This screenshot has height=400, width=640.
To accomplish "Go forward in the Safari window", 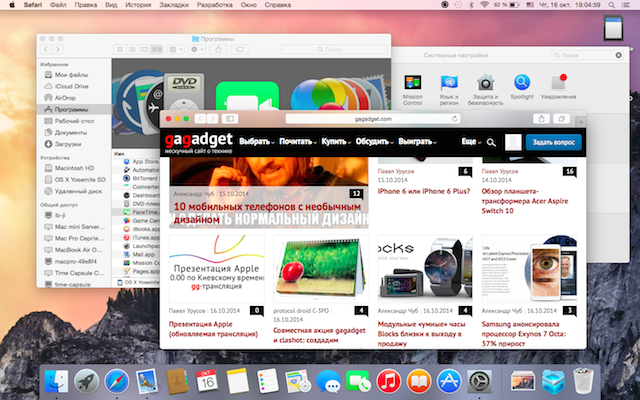I will click(212, 119).
